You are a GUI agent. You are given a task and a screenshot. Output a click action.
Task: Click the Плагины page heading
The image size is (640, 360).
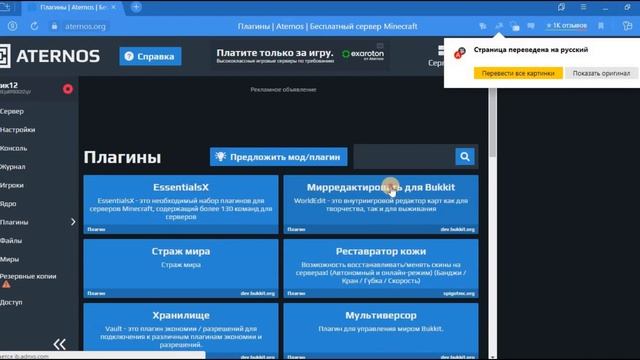click(x=122, y=157)
